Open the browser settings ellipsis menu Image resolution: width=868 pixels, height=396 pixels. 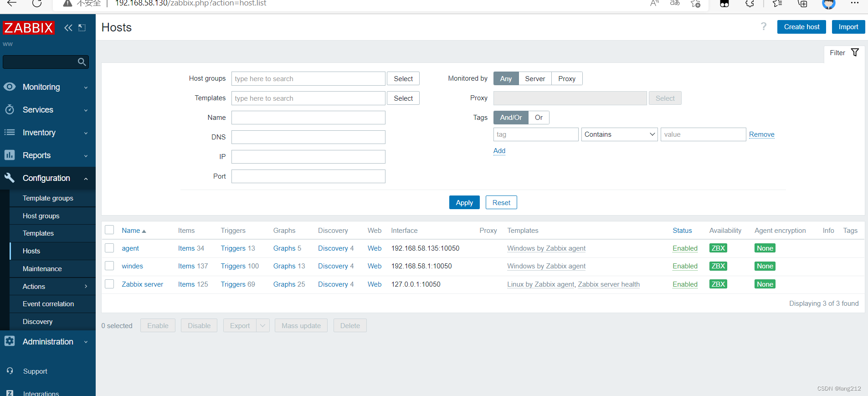pyautogui.click(x=855, y=3)
